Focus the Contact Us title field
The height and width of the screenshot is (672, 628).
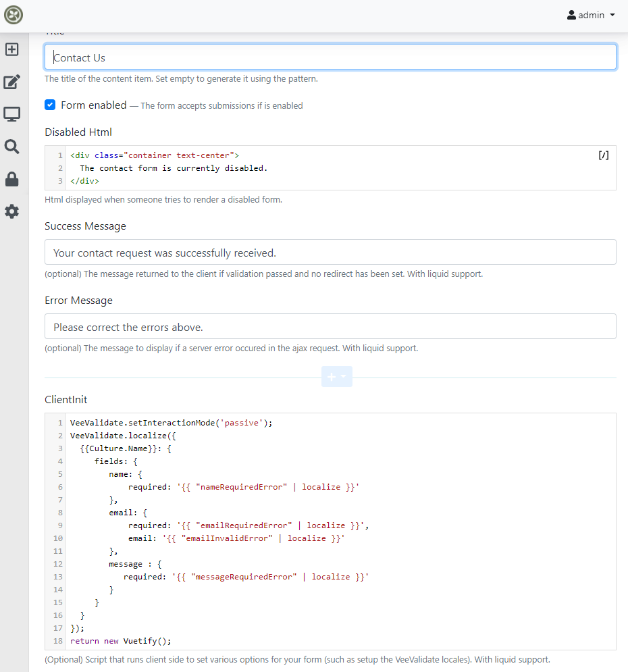330,57
